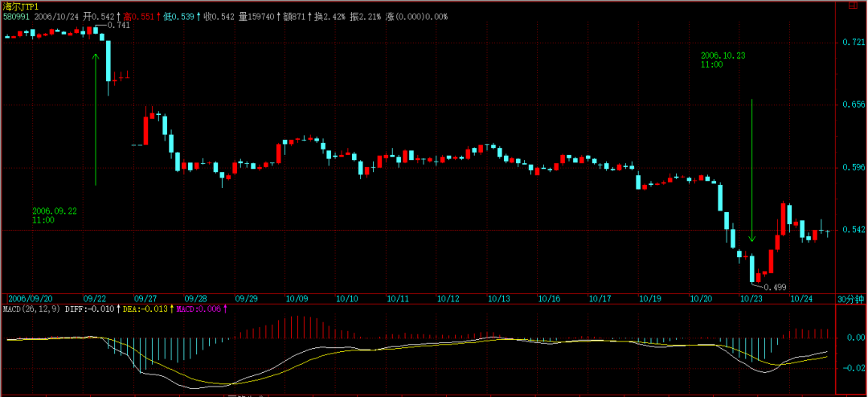
Task: Select the 10/09 date on time axis
Action: pyautogui.click(x=297, y=298)
